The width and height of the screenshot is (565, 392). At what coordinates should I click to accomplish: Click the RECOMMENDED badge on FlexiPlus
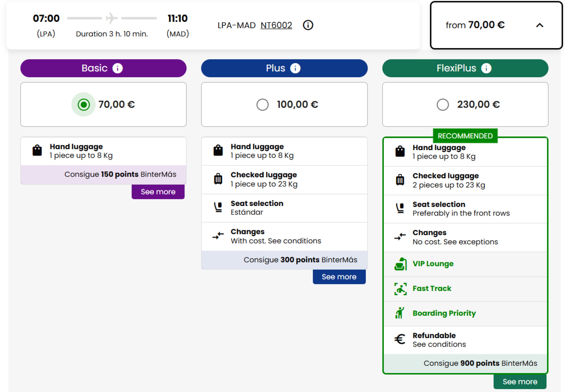[x=465, y=136]
